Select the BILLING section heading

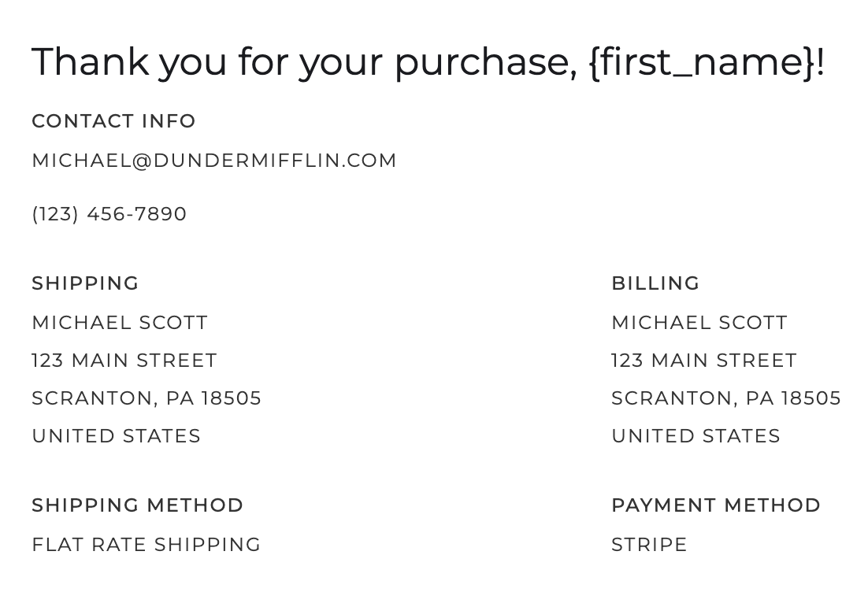(x=655, y=283)
